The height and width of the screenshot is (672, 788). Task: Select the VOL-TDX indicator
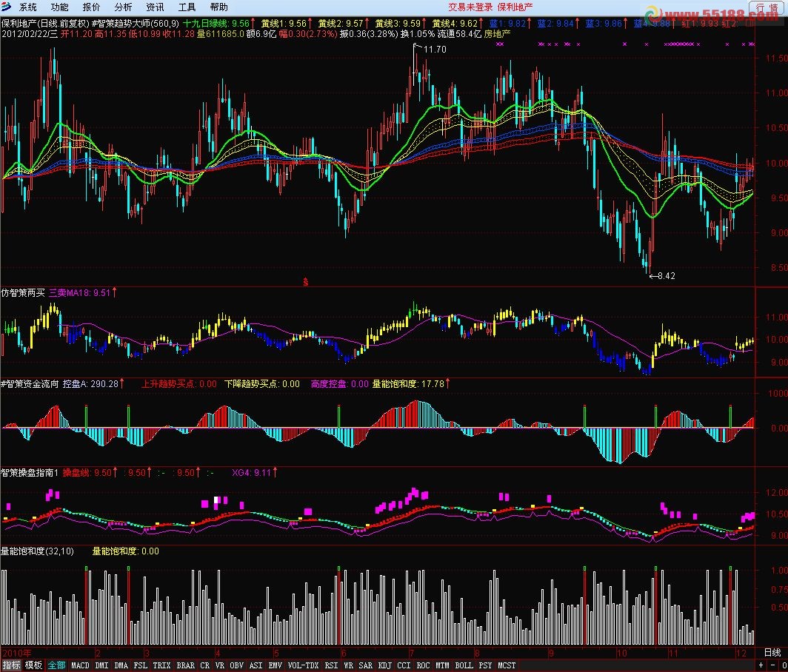(303, 665)
